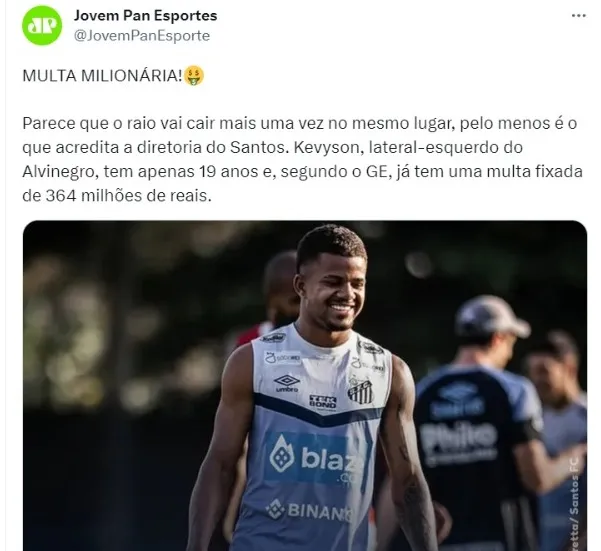Screen dimensions: 601x551
Task: Click the tweet body paragraph about Kevyson
Action: (x=303, y=159)
